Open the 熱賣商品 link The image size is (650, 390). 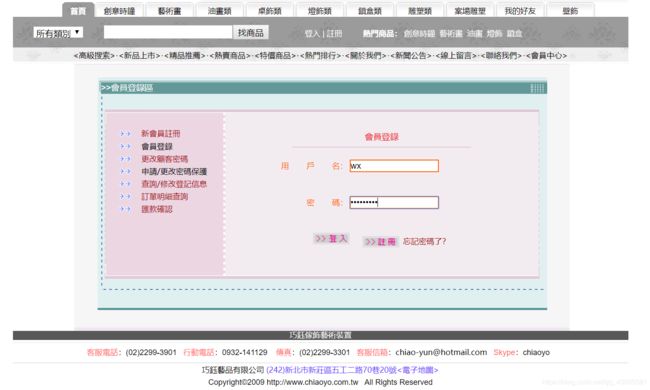click(x=230, y=56)
